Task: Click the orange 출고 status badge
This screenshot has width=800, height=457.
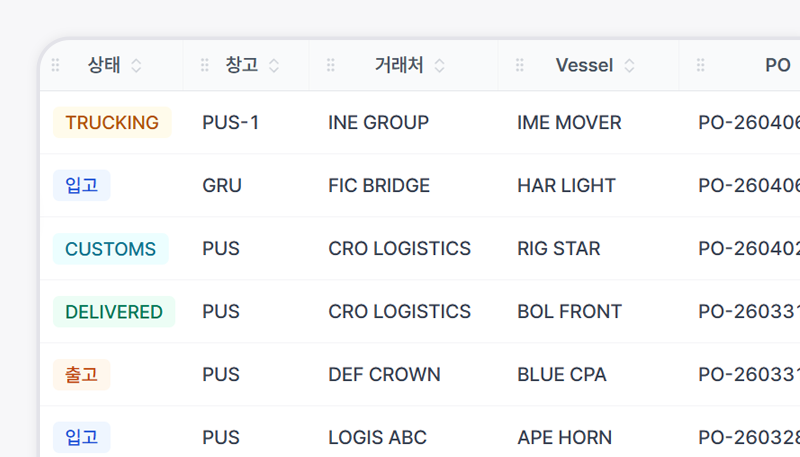Action: (81, 375)
